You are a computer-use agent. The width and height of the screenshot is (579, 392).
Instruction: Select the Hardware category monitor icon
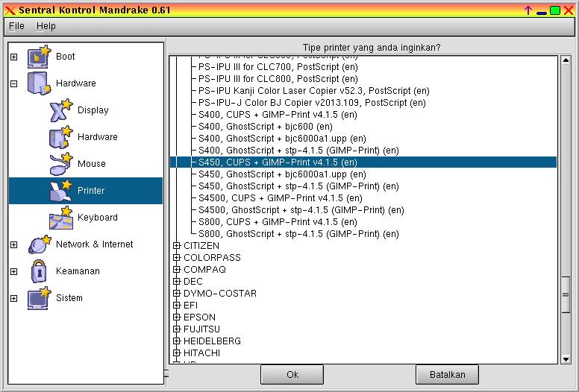(x=38, y=83)
